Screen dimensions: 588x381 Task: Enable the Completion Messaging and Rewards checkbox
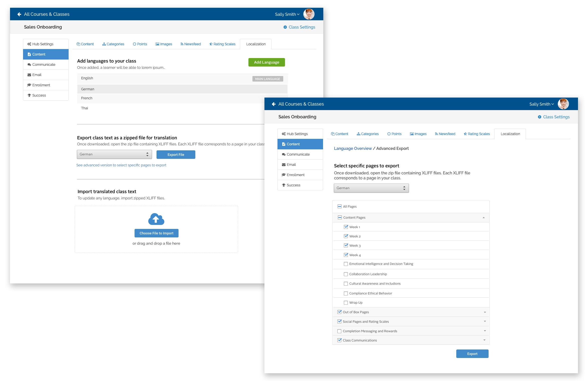pos(339,331)
